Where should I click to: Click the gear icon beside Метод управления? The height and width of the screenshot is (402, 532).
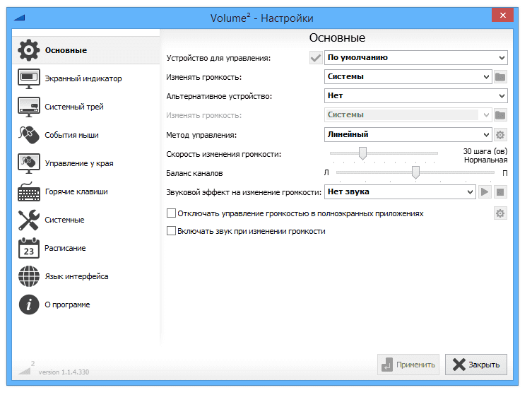pos(501,135)
